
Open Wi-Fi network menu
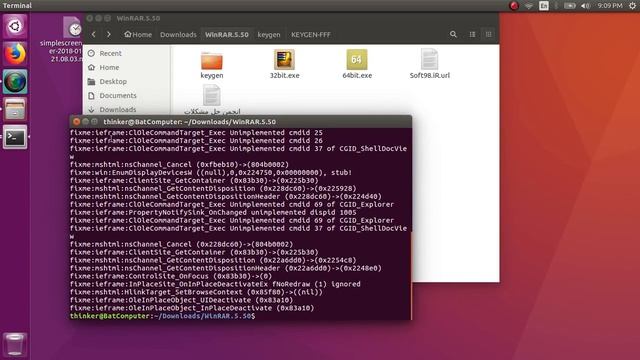529,6
